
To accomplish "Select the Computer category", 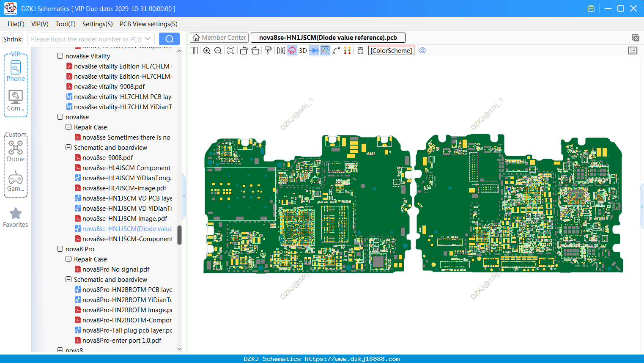I will coord(16,101).
